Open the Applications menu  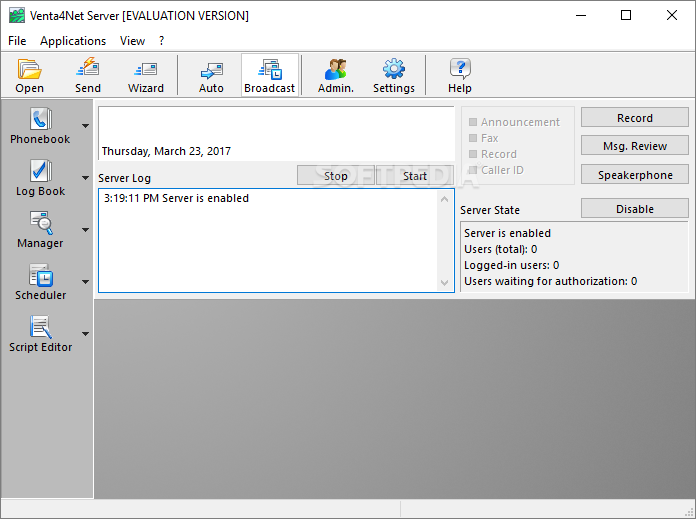point(73,41)
